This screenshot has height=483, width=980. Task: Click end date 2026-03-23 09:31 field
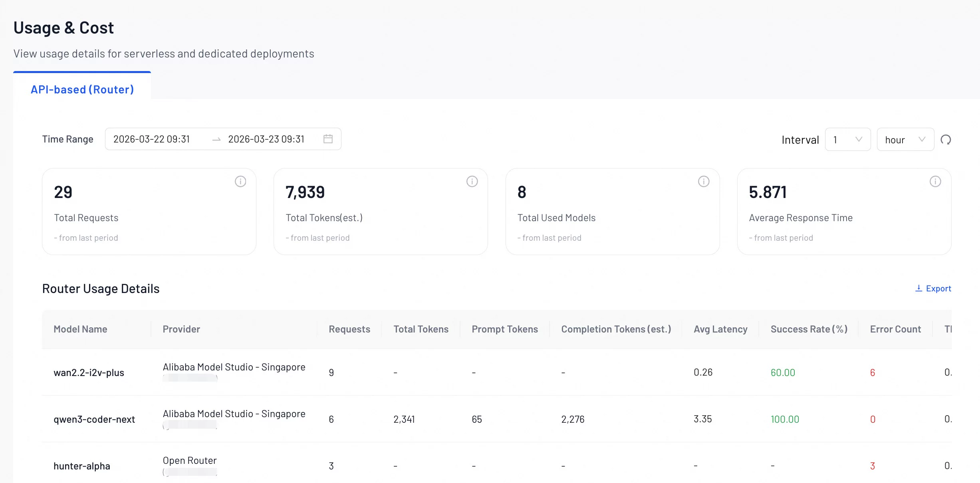(x=266, y=139)
